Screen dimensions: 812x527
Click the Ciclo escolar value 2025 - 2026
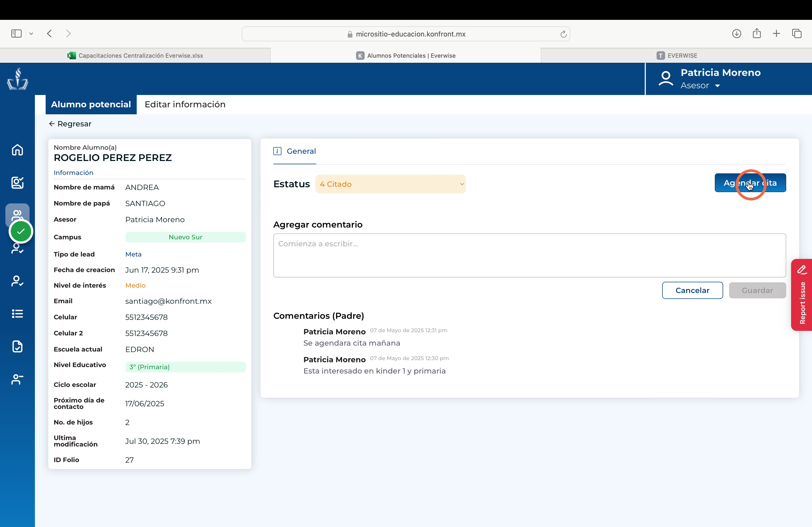point(146,385)
